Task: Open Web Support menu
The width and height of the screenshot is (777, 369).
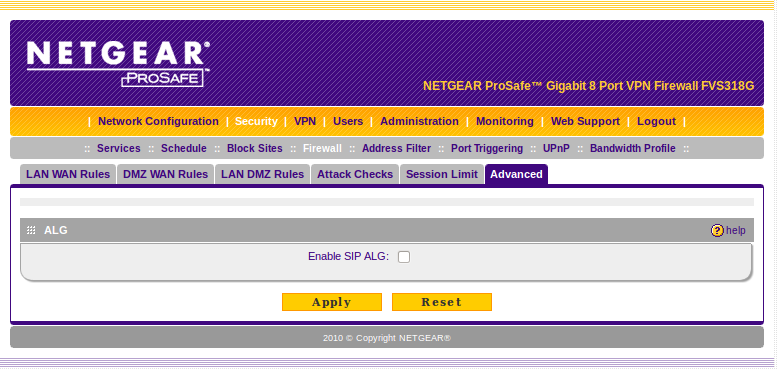Action: [585, 121]
